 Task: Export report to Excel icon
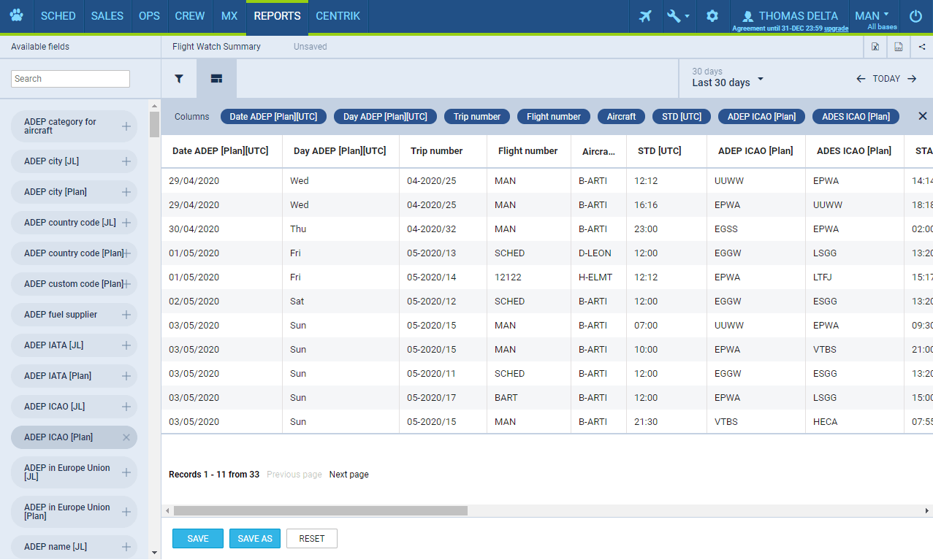click(x=875, y=47)
